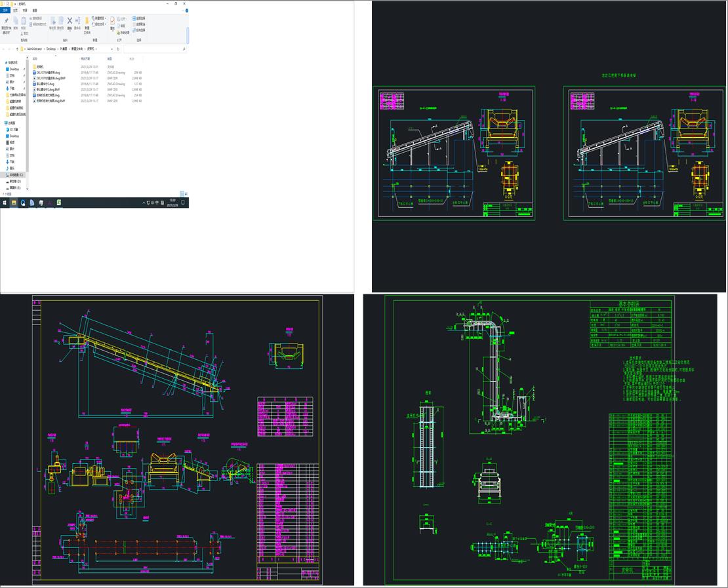728x588 pixels.
Task: Select the yellow folder at top of file list
Action: 39,67
